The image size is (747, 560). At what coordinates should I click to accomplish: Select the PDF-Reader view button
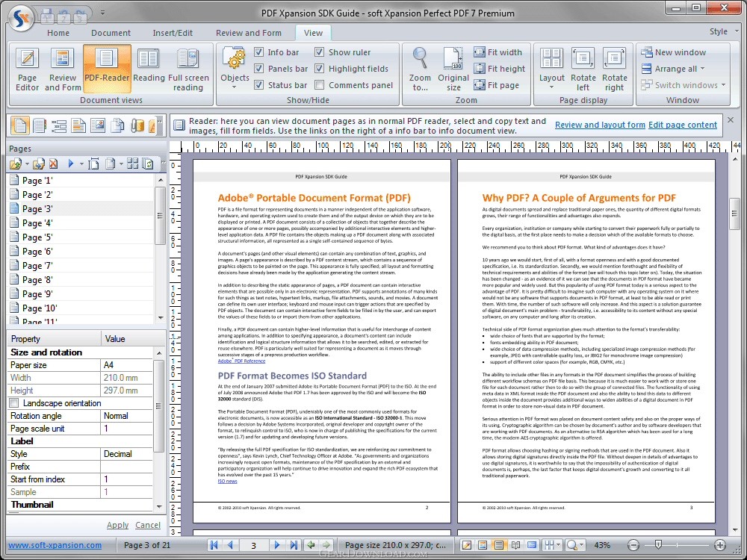[107, 69]
